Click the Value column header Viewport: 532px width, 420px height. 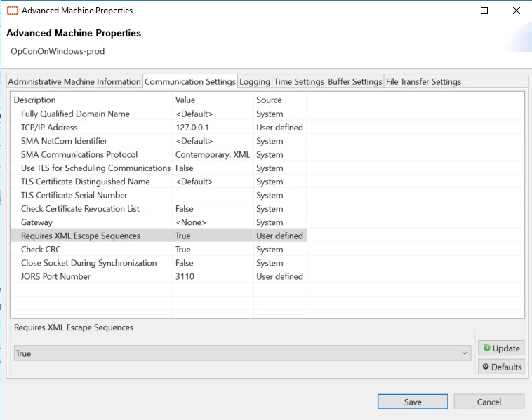click(x=213, y=100)
